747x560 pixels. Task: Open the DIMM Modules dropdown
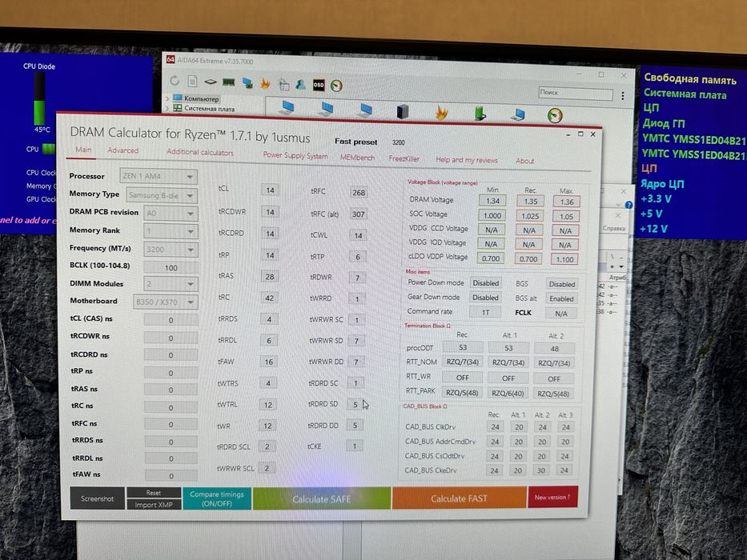(171, 284)
